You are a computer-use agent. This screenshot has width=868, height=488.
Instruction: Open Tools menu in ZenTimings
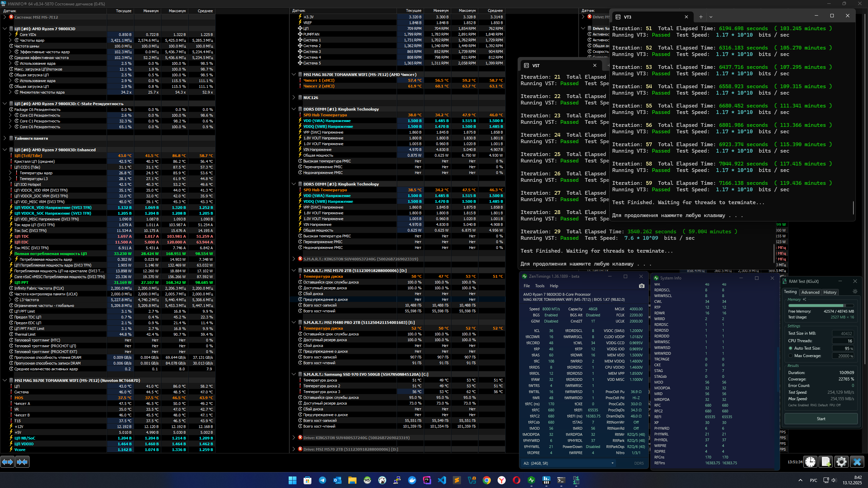pos(539,286)
